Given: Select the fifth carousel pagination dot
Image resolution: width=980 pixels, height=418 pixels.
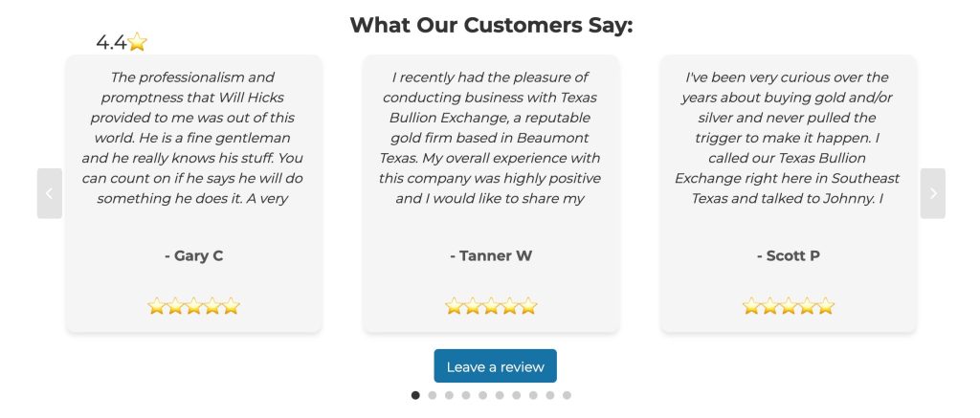Looking at the screenshot, I should (x=482, y=395).
